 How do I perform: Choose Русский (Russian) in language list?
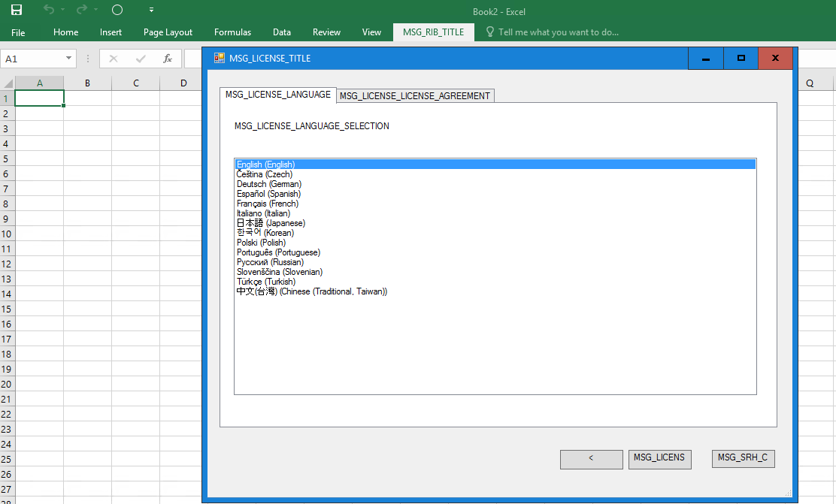click(x=495, y=262)
